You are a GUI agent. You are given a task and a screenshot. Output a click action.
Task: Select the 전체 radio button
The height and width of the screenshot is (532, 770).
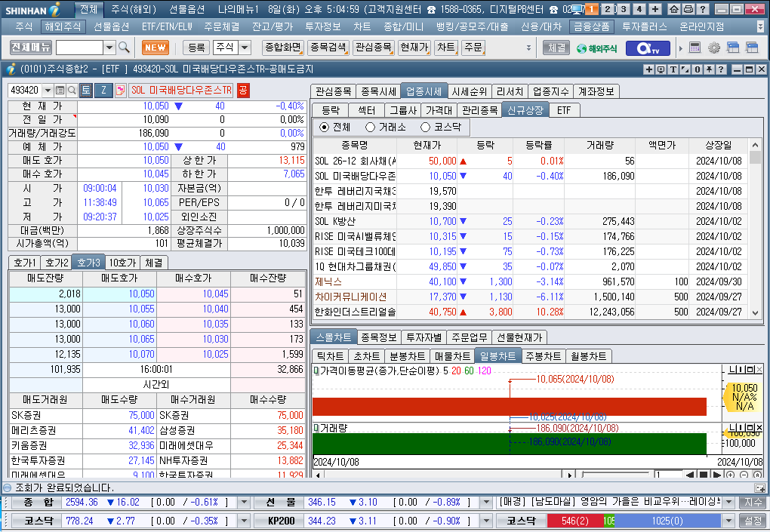point(324,127)
